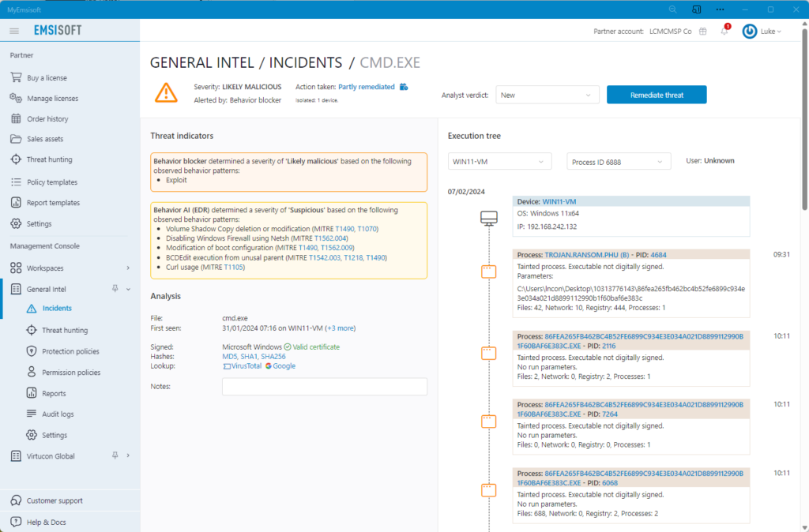The height and width of the screenshot is (532, 809).
Task: Click the Remediate threat button
Action: click(657, 95)
